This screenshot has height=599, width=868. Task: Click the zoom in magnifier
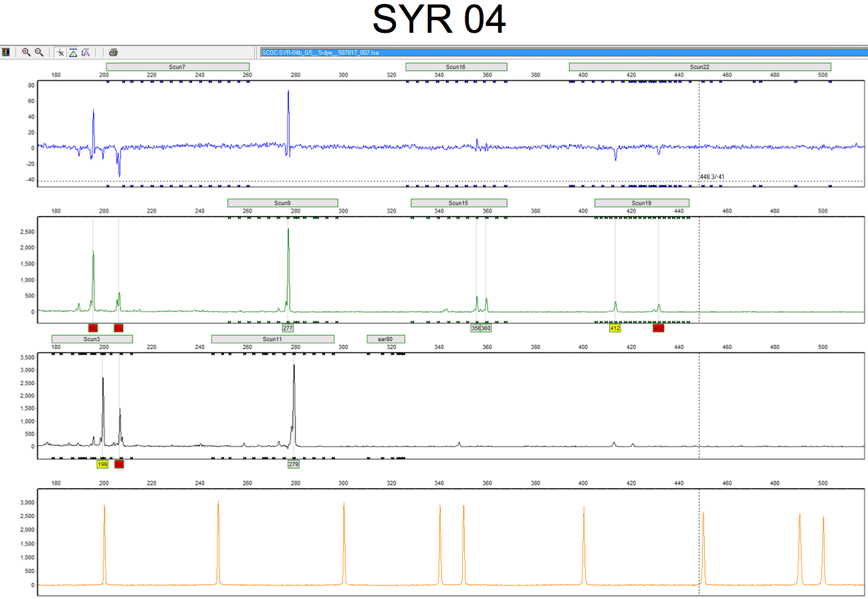(x=26, y=52)
